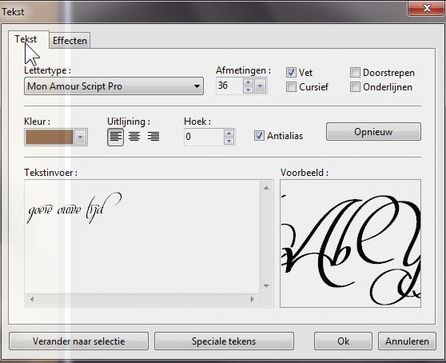The image size is (446, 363).
Task: Enable the Onderlijnen checkbox
Action: click(x=355, y=87)
